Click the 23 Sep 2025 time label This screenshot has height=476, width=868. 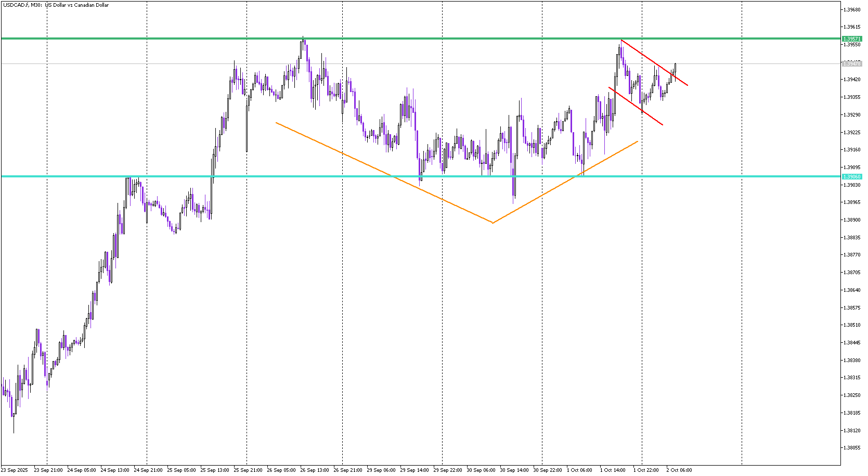(x=15, y=470)
